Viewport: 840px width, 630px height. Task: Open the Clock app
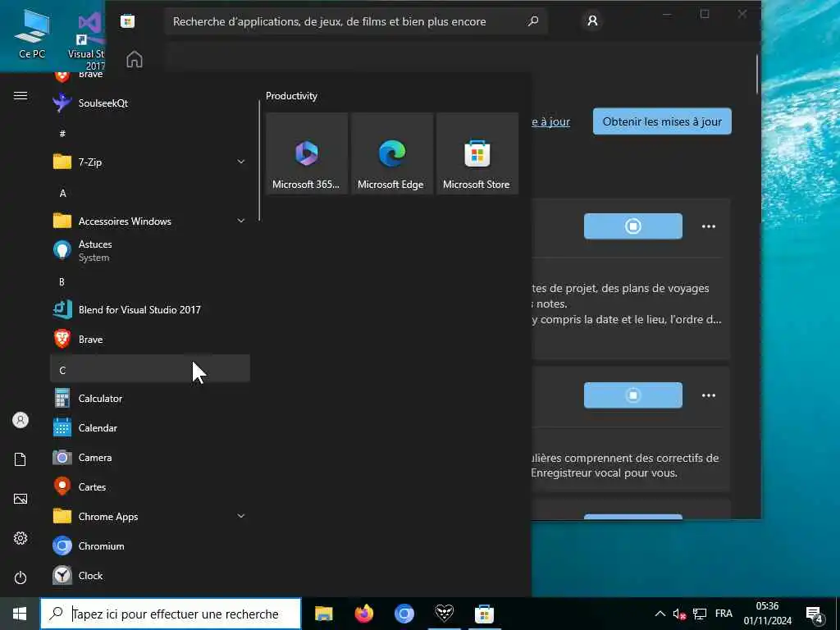(149, 575)
